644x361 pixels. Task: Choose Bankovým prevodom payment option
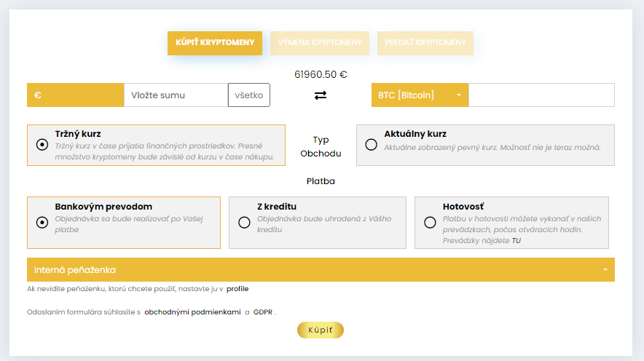click(x=42, y=222)
